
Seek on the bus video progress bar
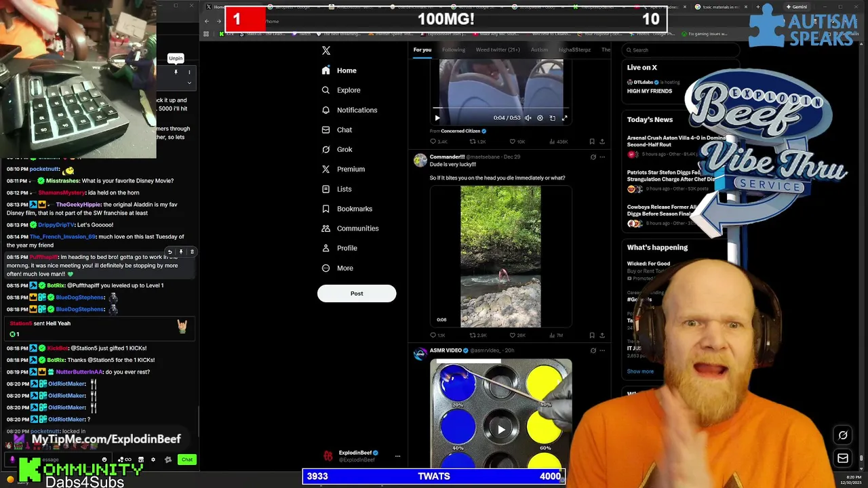tap(500, 108)
